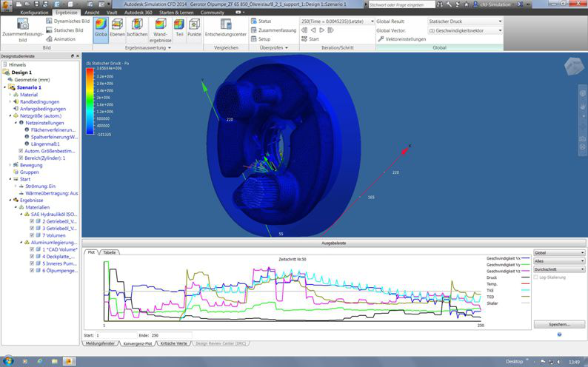Viewport: 588px width, 367px height.
Task: Click the Stichwort search field
Action: pos(401,5)
